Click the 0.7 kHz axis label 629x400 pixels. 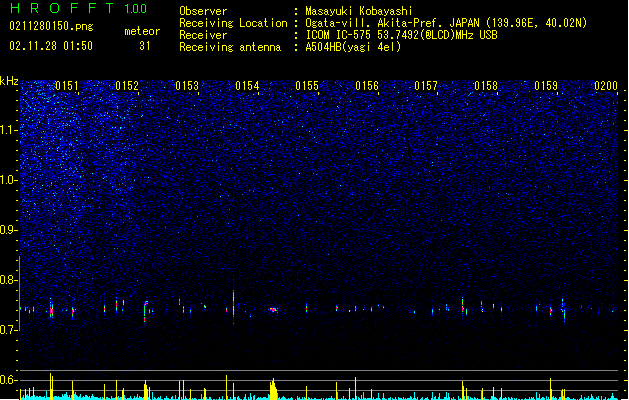(8, 330)
